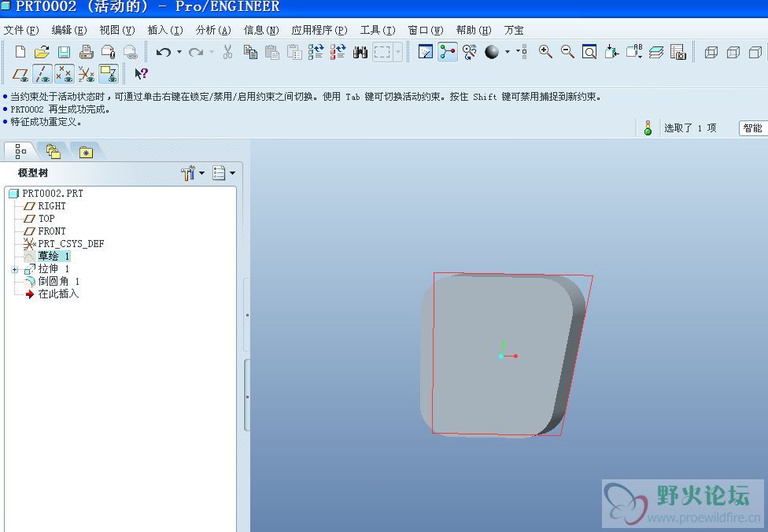
Task: Open the 视图(V) menu
Action: [x=117, y=31]
